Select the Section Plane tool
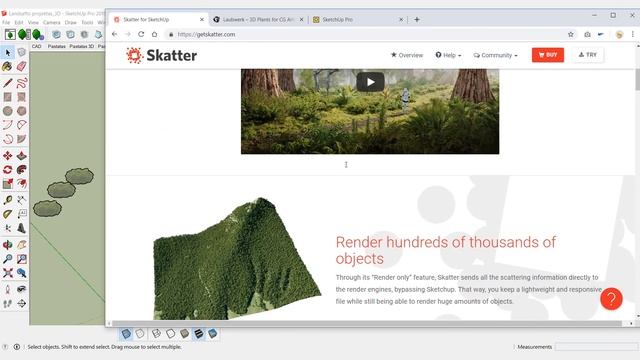The width and height of the screenshot is (640, 360). click(x=22, y=304)
